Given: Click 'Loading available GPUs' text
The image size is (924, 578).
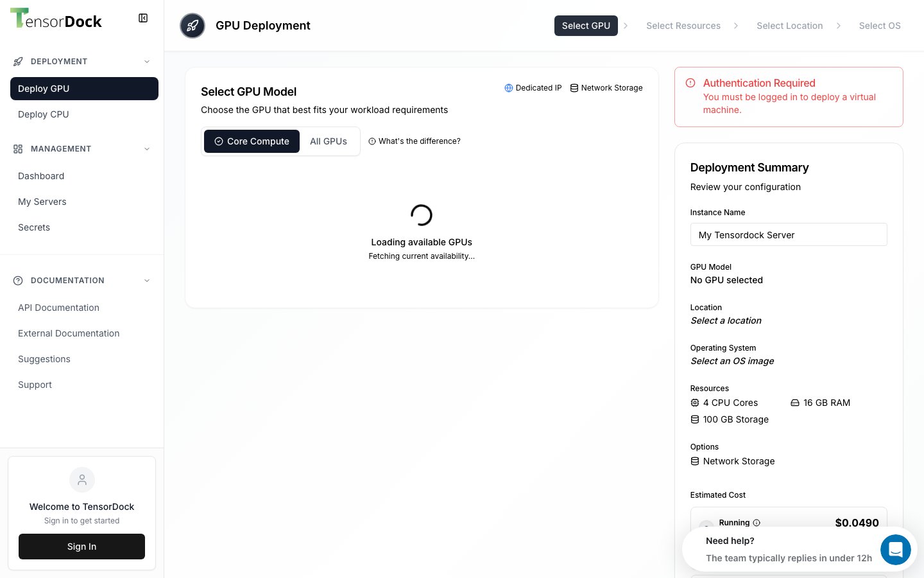Looking at the screenshot, I should click(422, 242).
